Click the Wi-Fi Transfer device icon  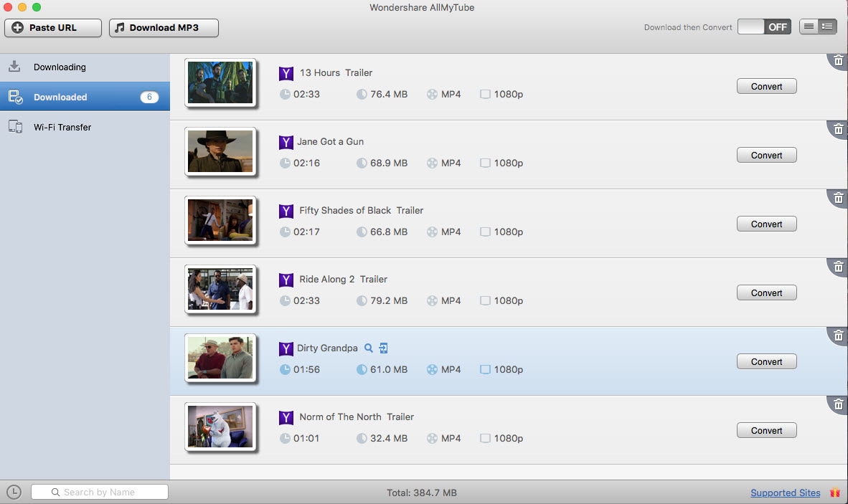(x=15, y=127)
